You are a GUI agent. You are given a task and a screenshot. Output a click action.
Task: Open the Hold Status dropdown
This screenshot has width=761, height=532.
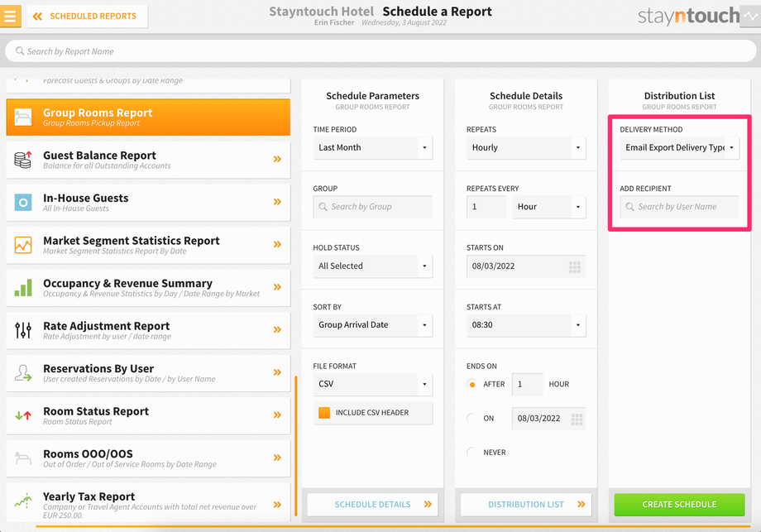pos(373,266)
